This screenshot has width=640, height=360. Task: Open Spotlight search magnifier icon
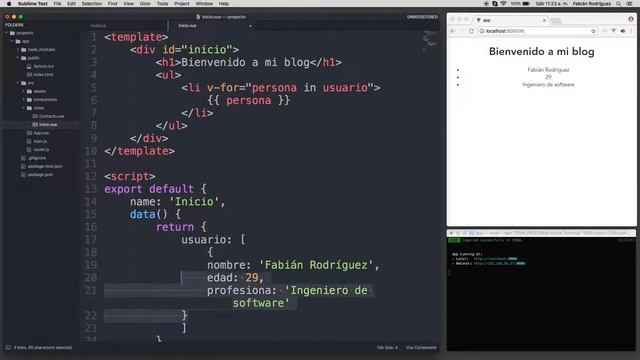coord(619,4)
